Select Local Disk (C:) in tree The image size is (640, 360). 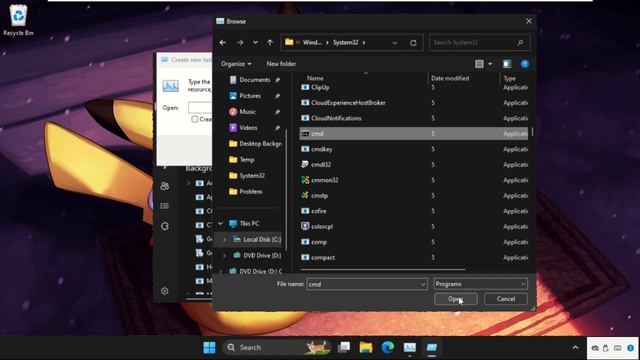click(x=262, y=240)
